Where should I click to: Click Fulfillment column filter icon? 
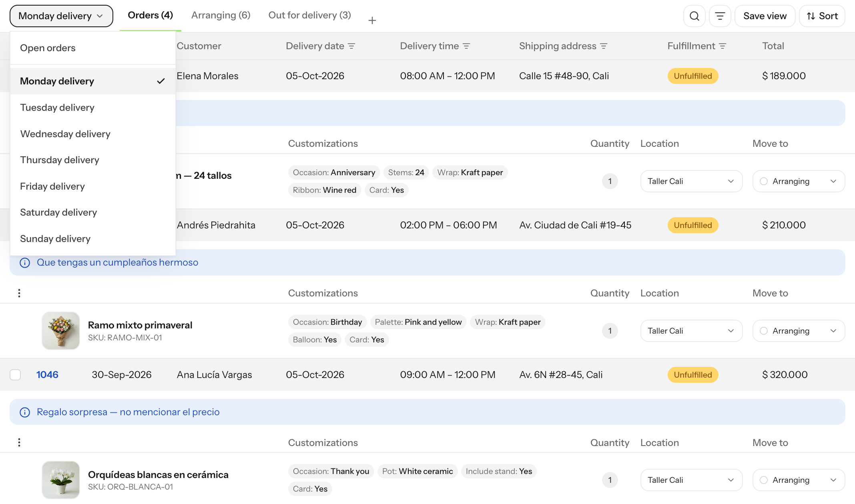pyautogui.click(x=723, y=46)
